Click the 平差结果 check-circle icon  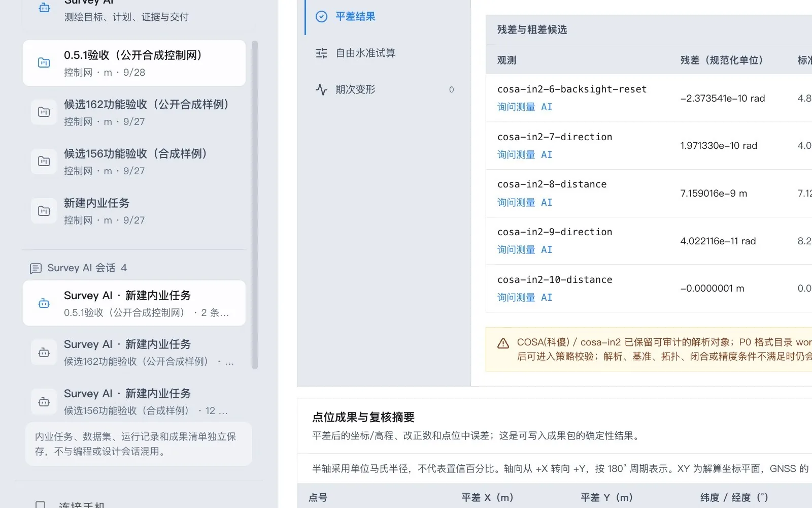322,17
